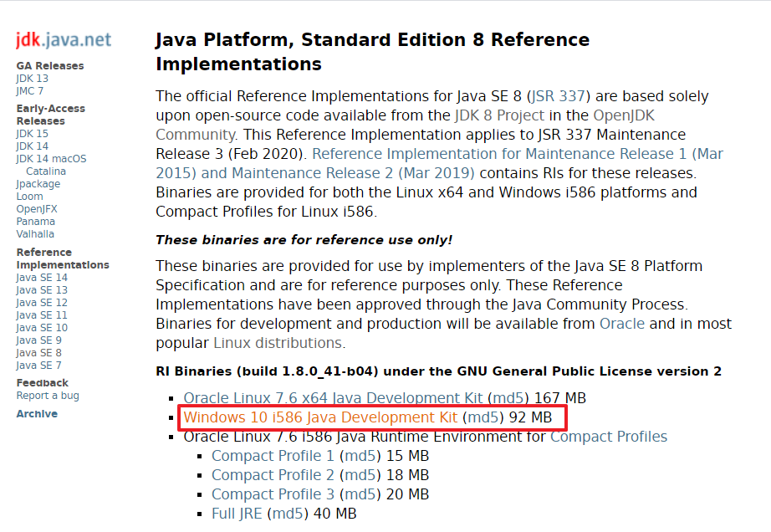Viewport: 771px width, 532px height.
Task: Open the JMC 7 release link
Action: 29,91
